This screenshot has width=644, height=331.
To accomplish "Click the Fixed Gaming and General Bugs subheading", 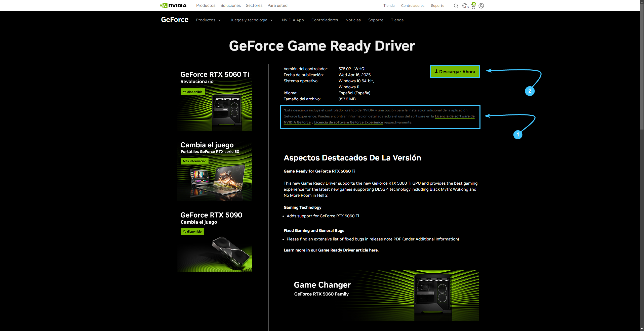I will click(314, 231).
